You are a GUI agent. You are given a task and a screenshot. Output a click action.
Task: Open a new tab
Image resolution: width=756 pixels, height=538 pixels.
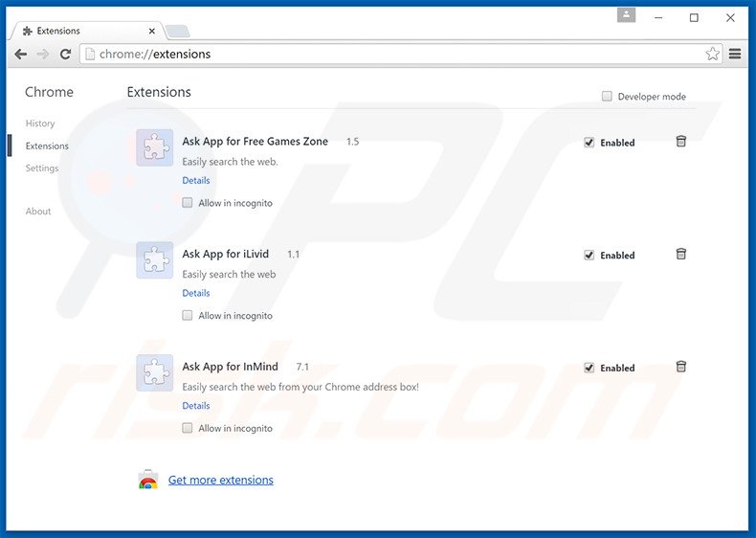click(x=178, y=32)
